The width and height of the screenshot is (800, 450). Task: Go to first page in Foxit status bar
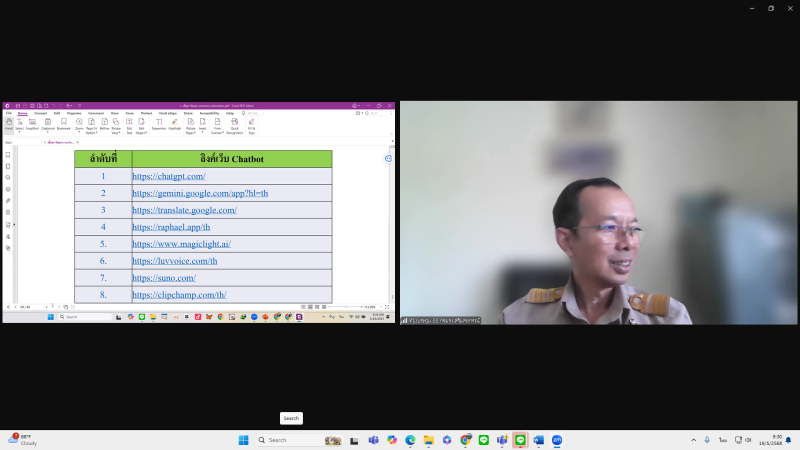[8, 307]
